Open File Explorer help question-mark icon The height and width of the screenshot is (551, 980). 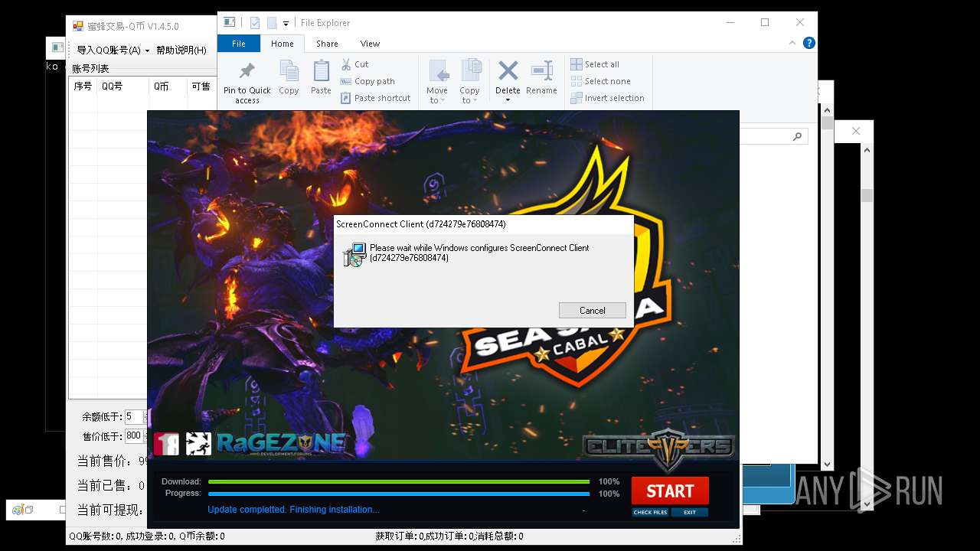tap(808, 44)
